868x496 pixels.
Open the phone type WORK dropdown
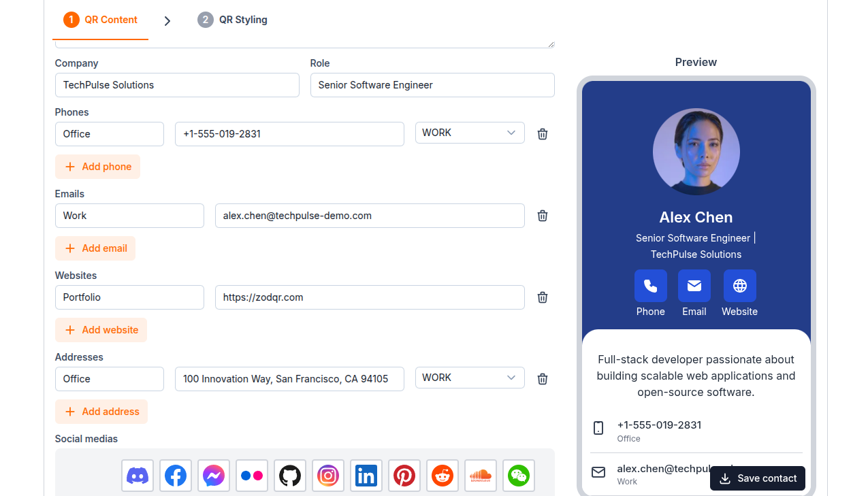[x=470, y=133]
